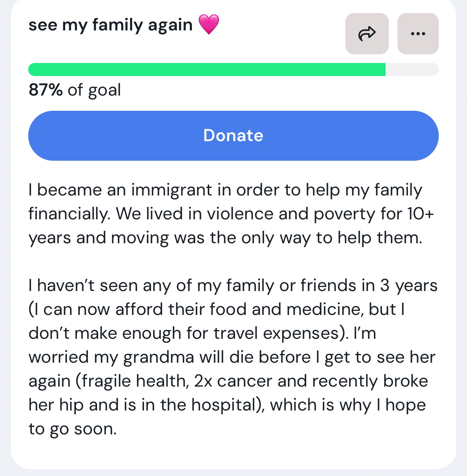Click the share arrow icon
The height and width of the screenshot is (476, 467).
click(367, 34)
